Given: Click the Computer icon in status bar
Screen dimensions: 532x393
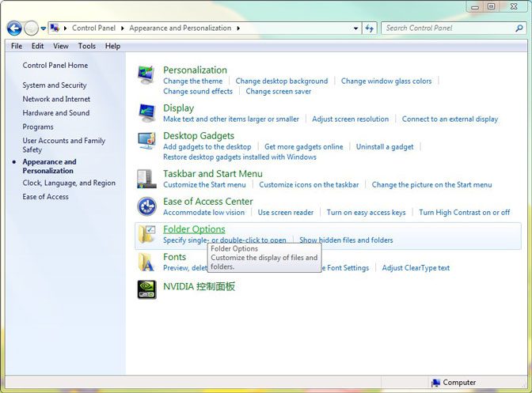Looking at the screenshot, I should click(435, 383).
